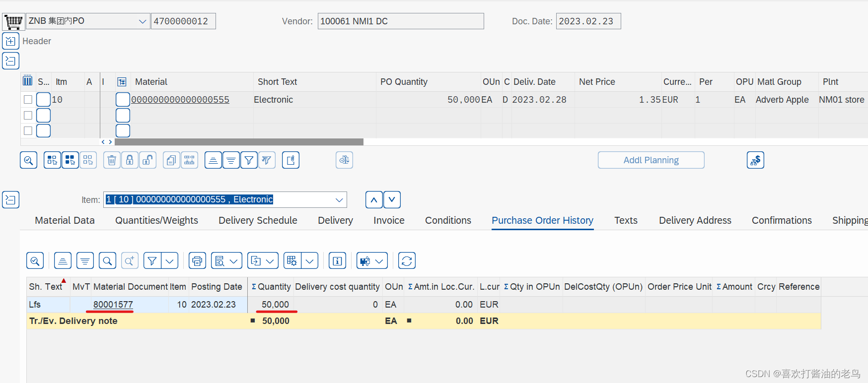The width and height of the screenshot is (868, 383).
Task: Click Details icon in item overview toolbar
Action: pyautogui.click(x=28, y=160)
